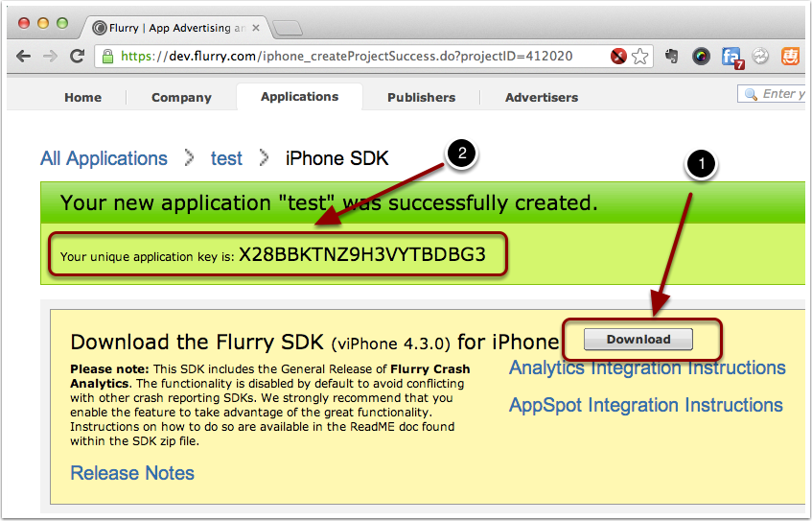This screenshot has width=812, height=521.
Task: Open the Release Notes link
Action: click(x=132, y=473)
